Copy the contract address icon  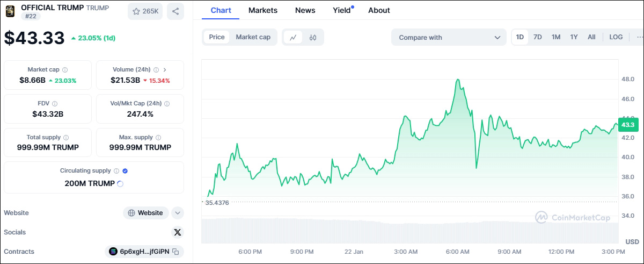coord(175,252)
